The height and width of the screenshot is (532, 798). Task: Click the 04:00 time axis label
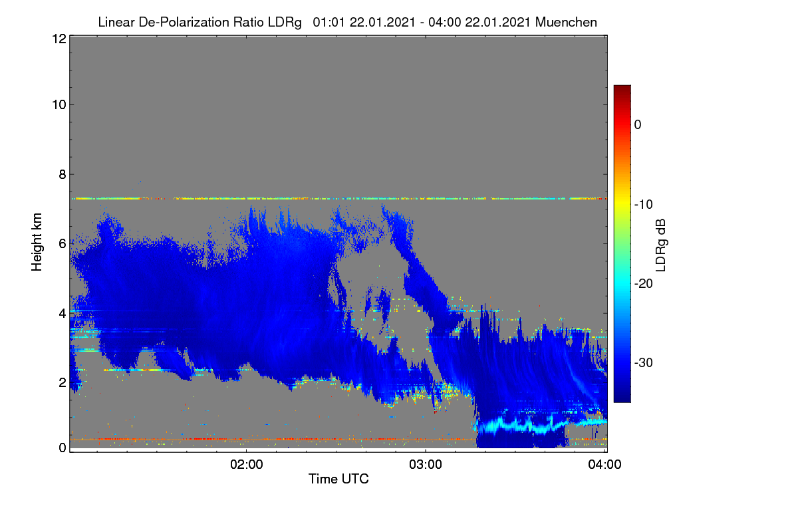(605, 464)
